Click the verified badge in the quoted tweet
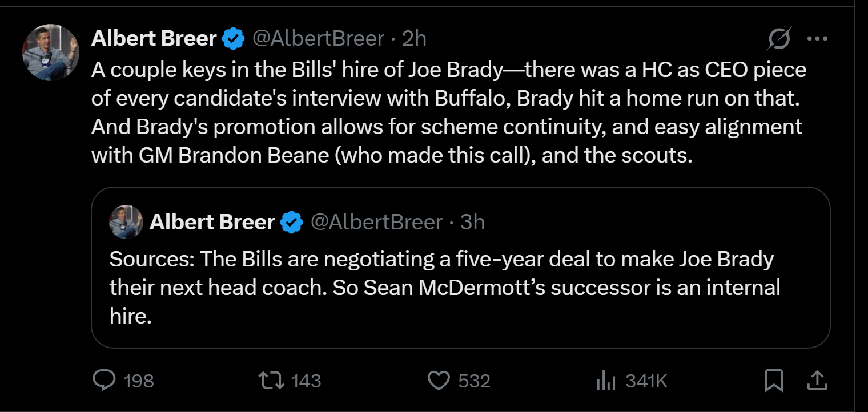Image resolution: width=868 pixels, height=412 pixels. pyautogui.click(x=292, y=222)
